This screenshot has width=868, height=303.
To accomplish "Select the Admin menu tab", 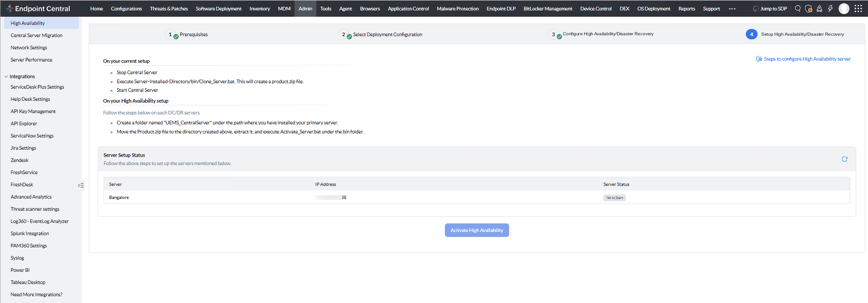I will tap(305, 9).
